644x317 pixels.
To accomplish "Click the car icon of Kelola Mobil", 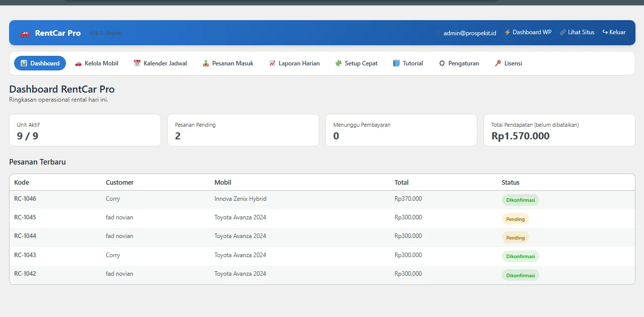I will (78, 63).
